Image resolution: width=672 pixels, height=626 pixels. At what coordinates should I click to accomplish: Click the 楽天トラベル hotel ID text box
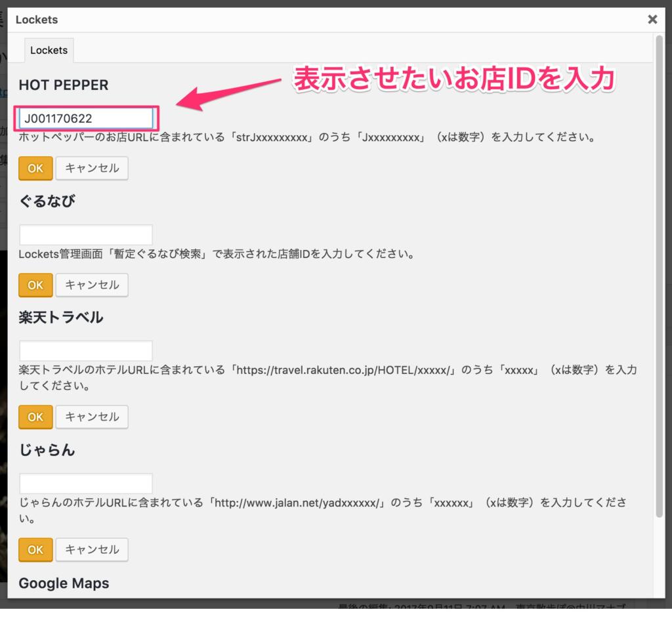[x=86, y=350]
